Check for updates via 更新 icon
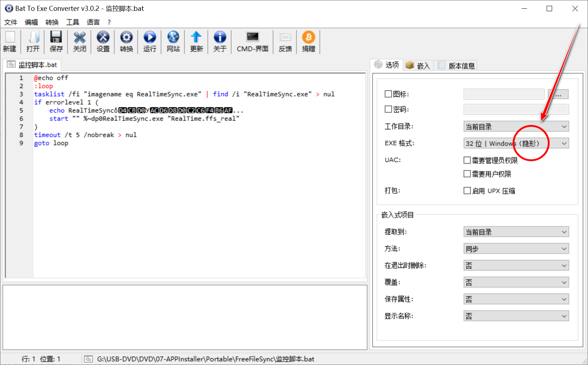 coord(196,41)
